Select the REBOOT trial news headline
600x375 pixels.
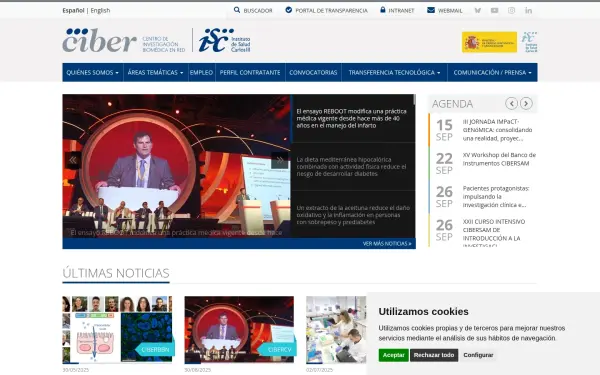pyautogui.click(x=352, y=118)
